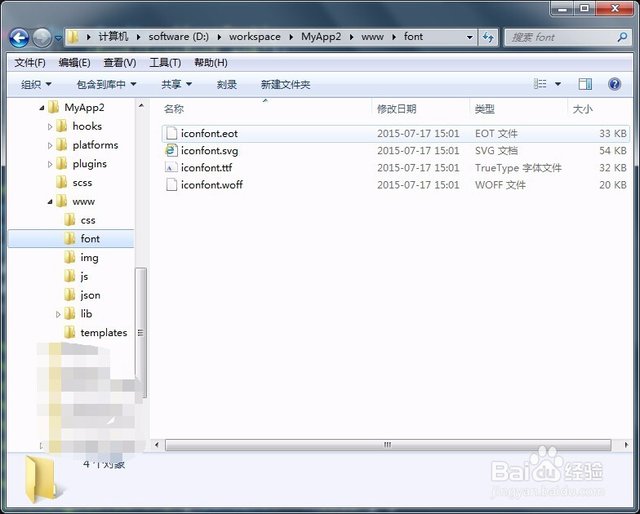
Task: Expand the plugins folder node
Action: coord(50,164)
